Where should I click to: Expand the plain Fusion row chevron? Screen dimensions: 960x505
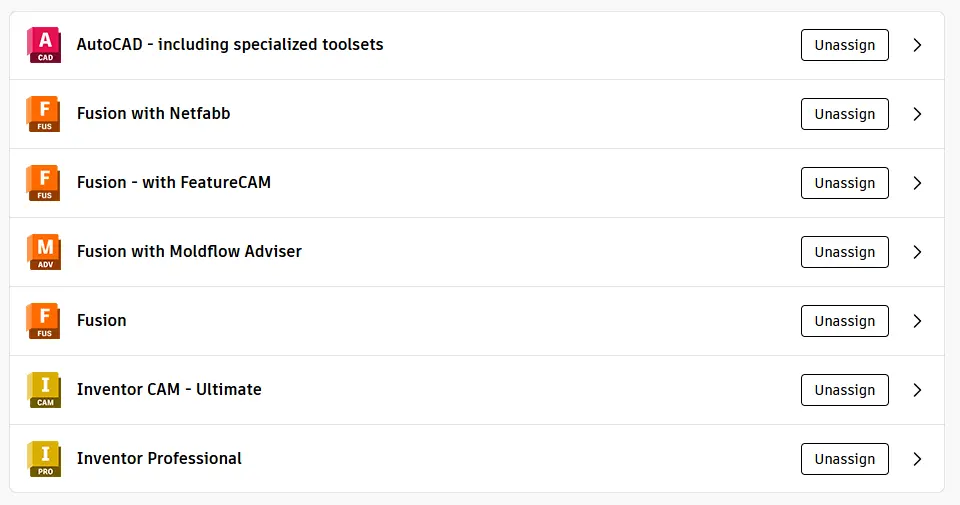[917, 321]
